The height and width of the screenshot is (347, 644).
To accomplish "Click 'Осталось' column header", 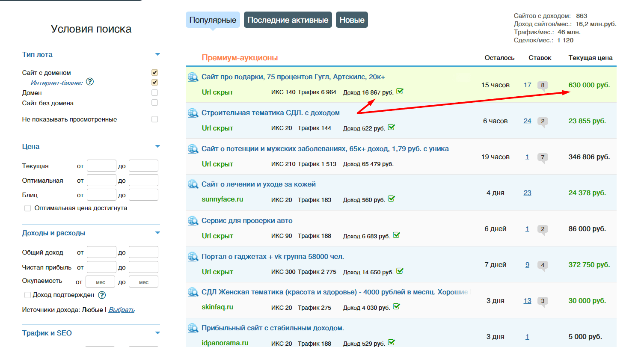I will click(x=499, y=58).
